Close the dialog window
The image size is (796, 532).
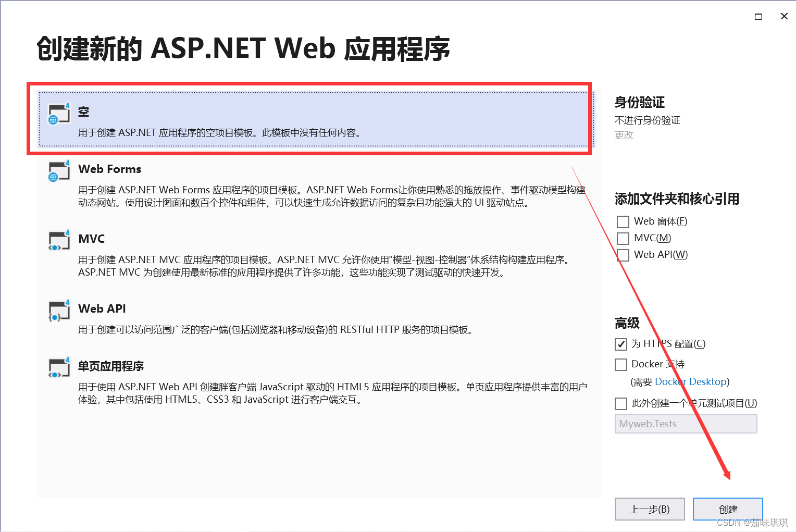pyautogui.click(x=784, y=17)
